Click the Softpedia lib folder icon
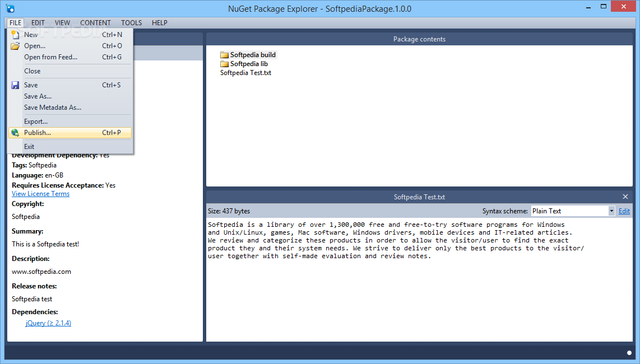 coord(224,64)
